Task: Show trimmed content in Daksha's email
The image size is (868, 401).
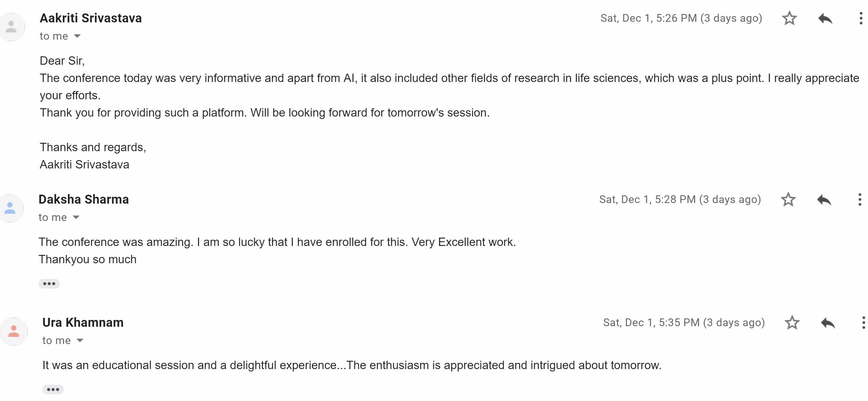Action: coord(49,284)
